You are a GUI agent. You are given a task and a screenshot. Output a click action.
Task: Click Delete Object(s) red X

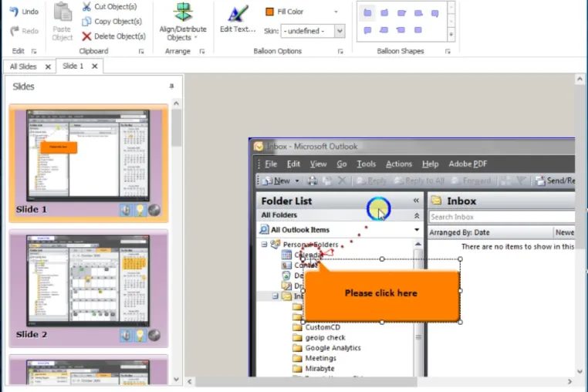point(86,36)
